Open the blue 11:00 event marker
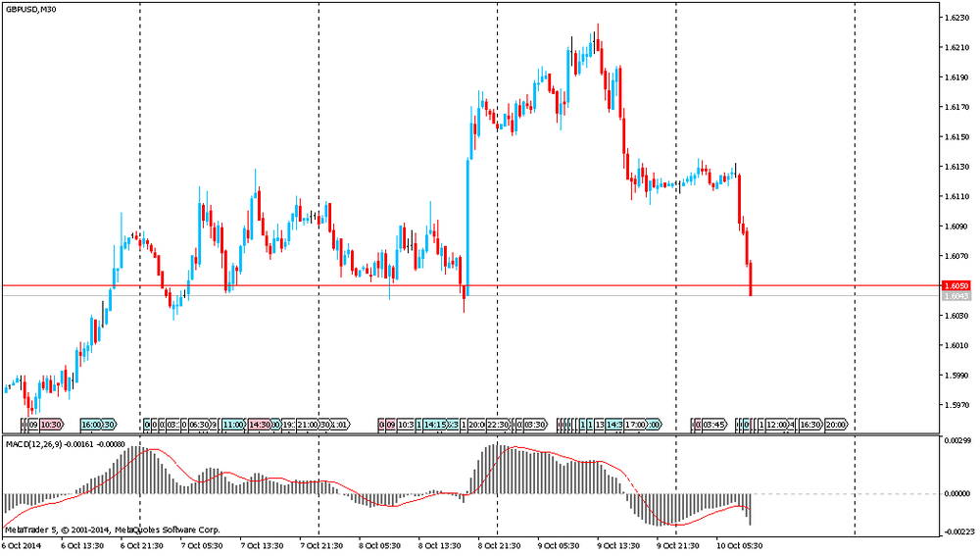980x556 pixels. click(233, 425)
